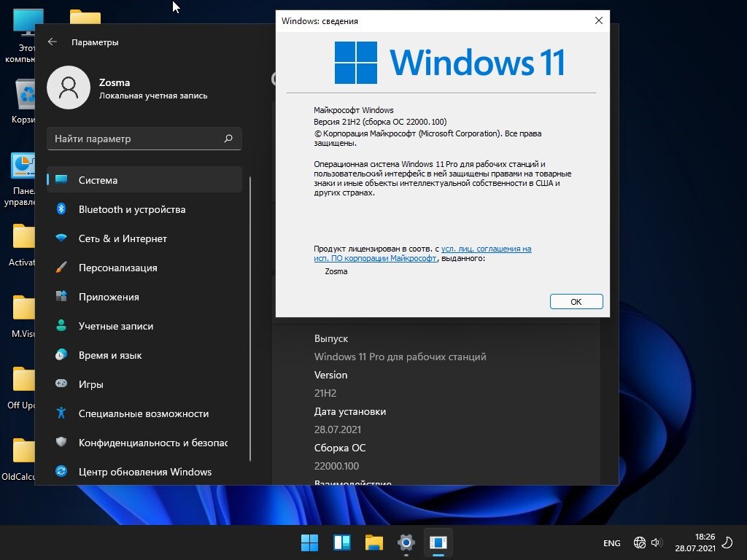Go to Персонализация settings
The image size is (747, 560).
coord(144,268)
